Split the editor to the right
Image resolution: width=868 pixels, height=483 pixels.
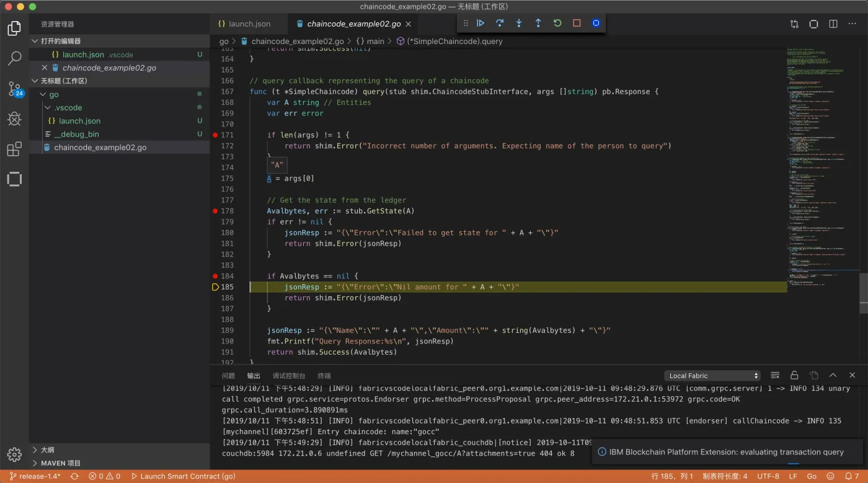point(833,24)
